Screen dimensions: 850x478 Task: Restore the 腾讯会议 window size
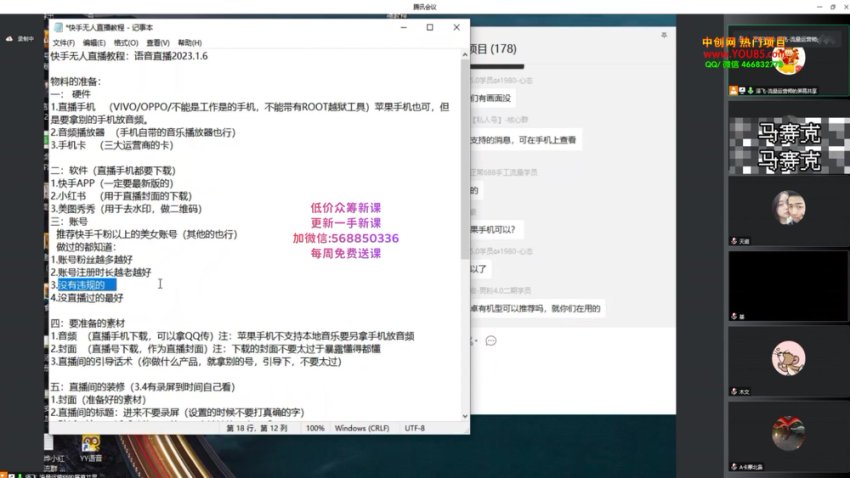pos(833,7)
